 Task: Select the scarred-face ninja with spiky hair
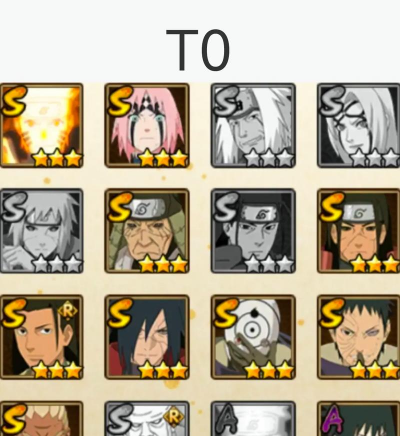pos(359,337)
